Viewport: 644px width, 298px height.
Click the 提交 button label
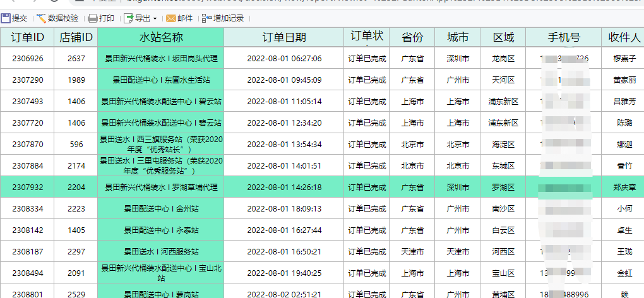pyautogui.click(x=20, y=18)
